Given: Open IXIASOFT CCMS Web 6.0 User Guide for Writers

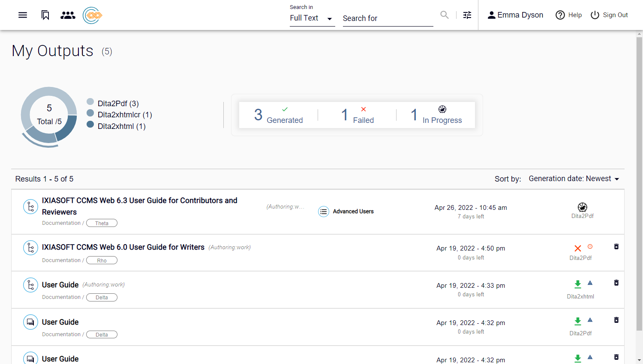Looking at the screenshot, I should click(x=123, y=247).
